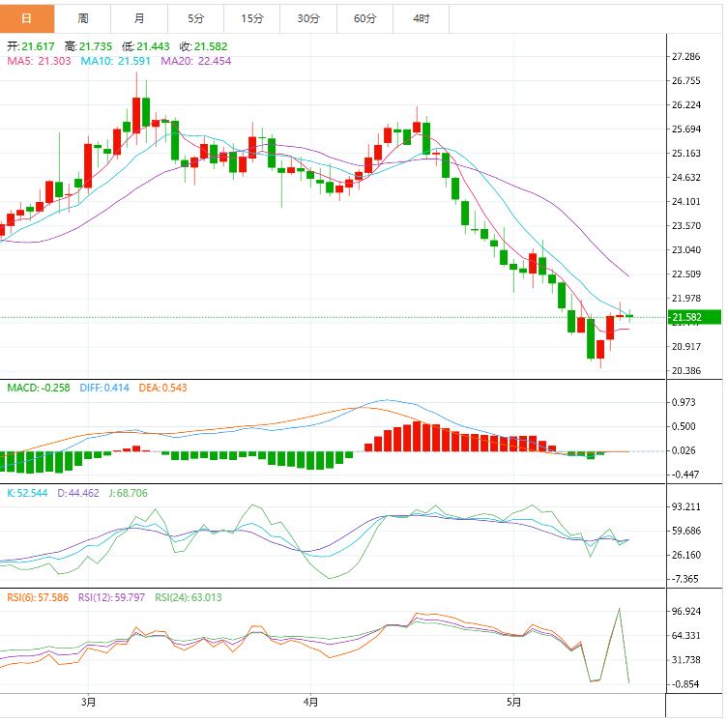The width and height of the screenshot is (728, 721).
Task: Switch to the 日 daily chart tab
Action: point(26,18)
